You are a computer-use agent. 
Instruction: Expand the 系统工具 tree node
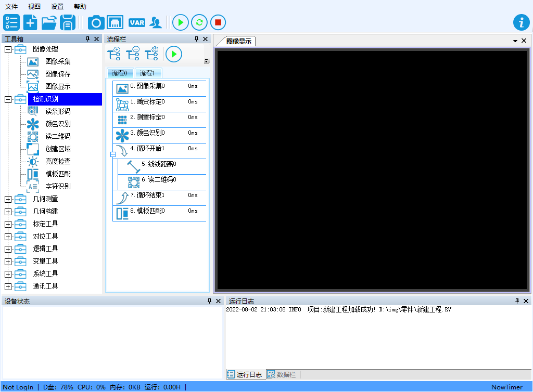pos(8,274)
